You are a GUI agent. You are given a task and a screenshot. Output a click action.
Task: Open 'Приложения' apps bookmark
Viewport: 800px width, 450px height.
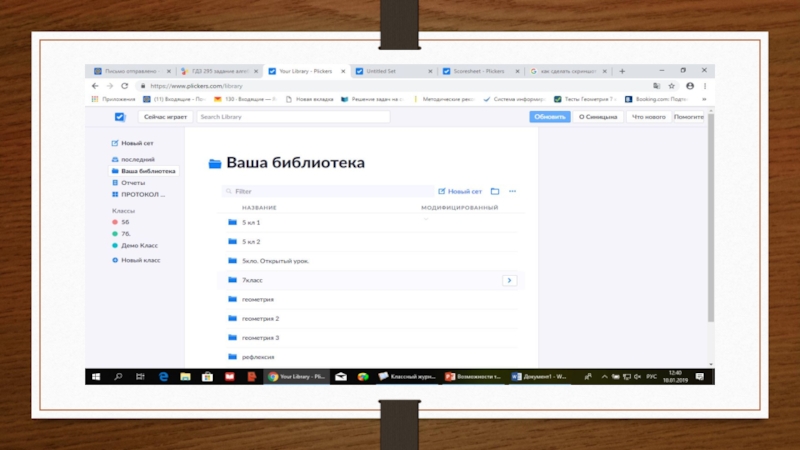(114, 99)
